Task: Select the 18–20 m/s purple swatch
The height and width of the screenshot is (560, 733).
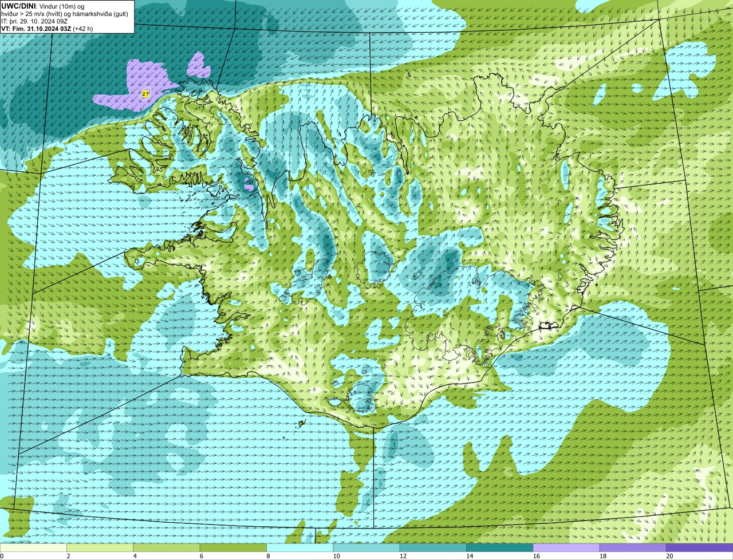Action: [633, 548]
